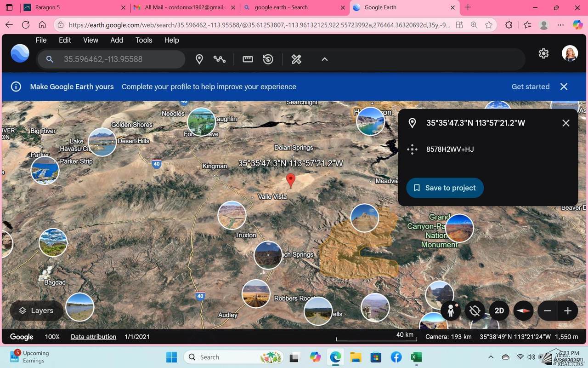
Task: Click the red compass icon
Action: (x=523, y=311)
